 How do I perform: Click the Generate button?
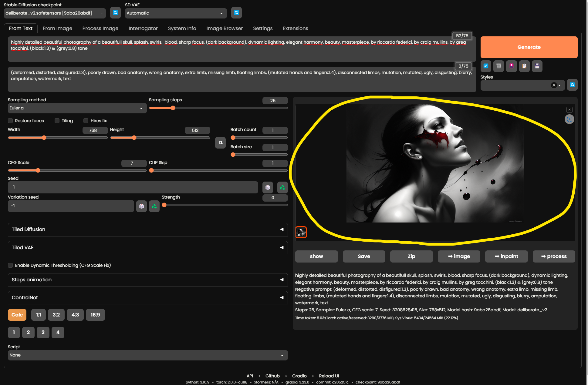[529, 47]
